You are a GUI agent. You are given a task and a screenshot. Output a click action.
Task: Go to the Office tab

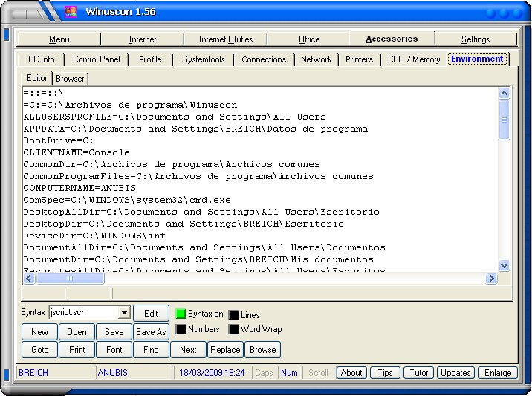(309, 39)
